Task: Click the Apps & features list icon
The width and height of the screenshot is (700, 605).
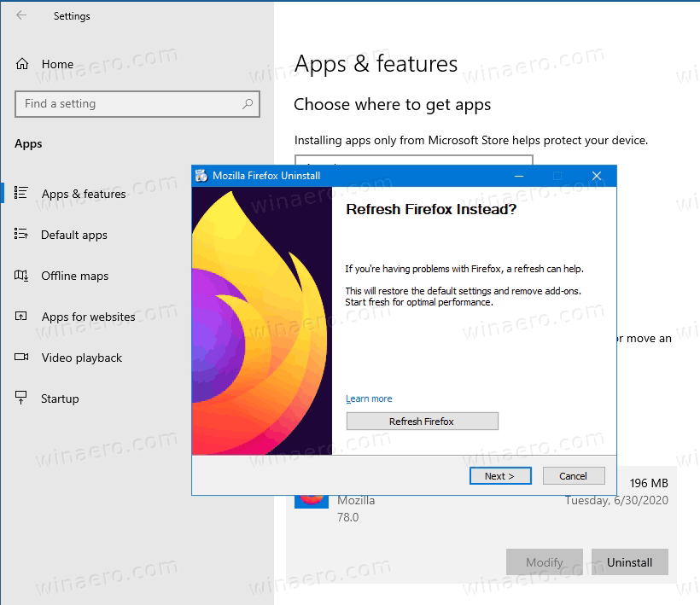Action: pos(21,193)
